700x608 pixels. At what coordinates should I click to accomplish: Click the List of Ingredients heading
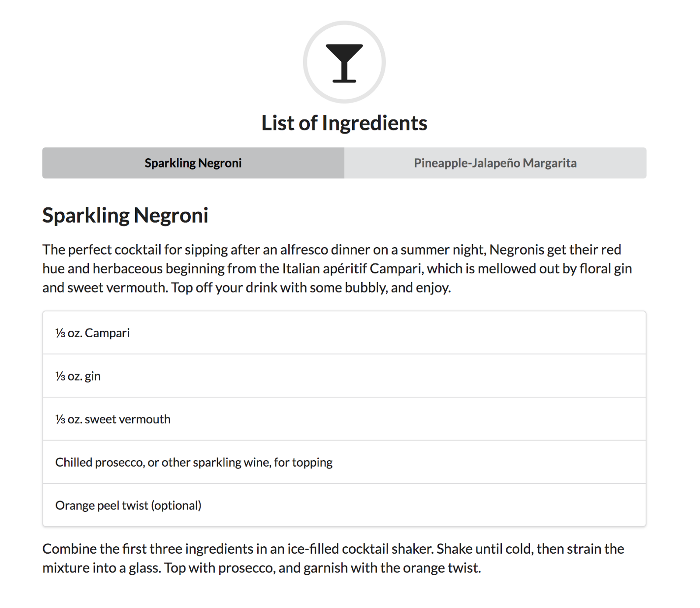coord(344,123)
